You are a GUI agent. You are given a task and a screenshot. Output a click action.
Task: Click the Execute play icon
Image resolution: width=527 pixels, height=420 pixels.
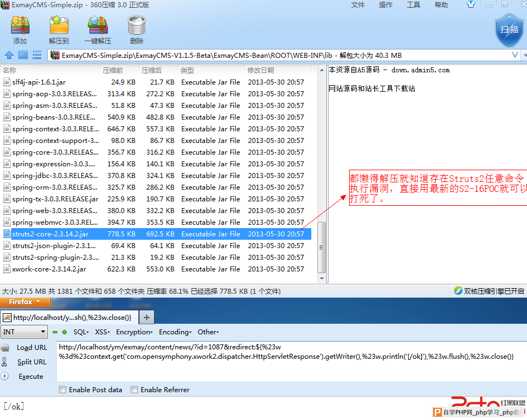click(4, 376)
